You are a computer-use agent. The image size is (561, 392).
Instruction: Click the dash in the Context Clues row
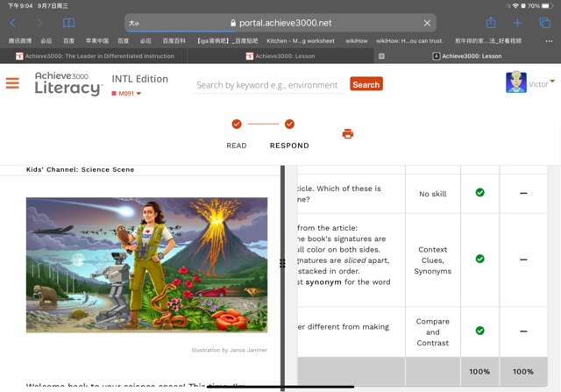coord(523,260)
